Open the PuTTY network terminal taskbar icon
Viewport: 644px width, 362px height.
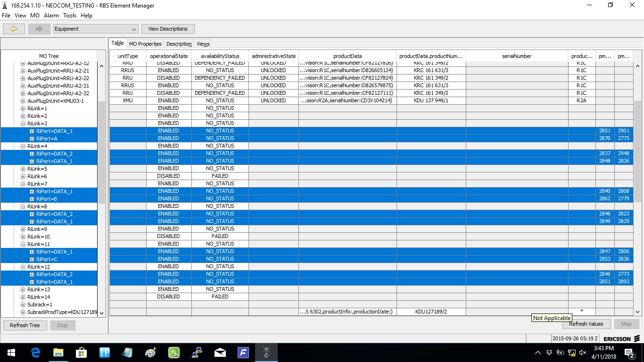tap(197, 353)
